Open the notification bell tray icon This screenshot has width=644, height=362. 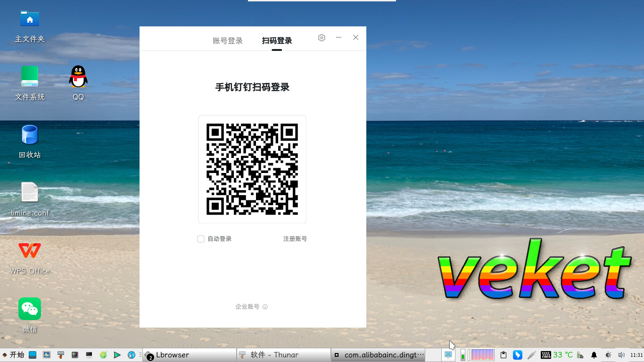tap(594, 355)
